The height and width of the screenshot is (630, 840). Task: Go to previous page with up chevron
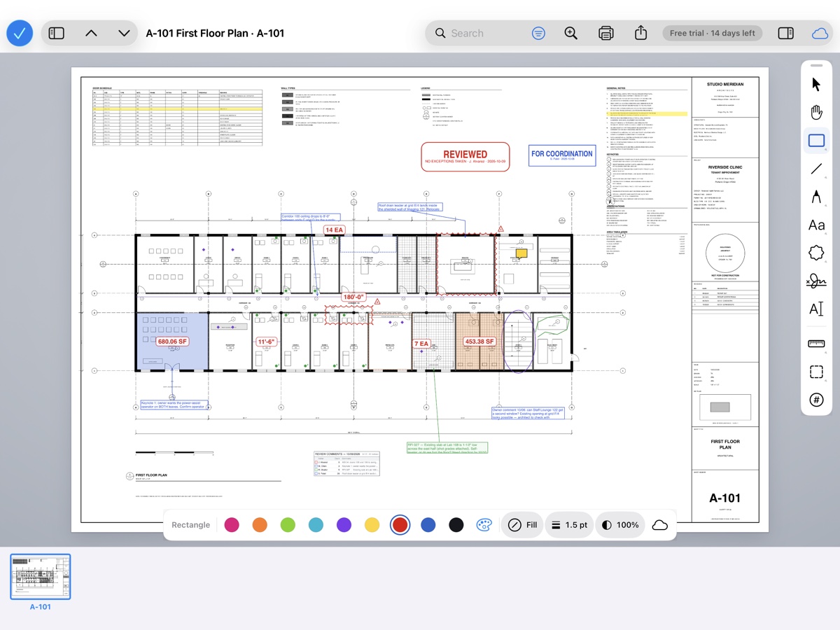pyautogui.click(x=91, y=33)
